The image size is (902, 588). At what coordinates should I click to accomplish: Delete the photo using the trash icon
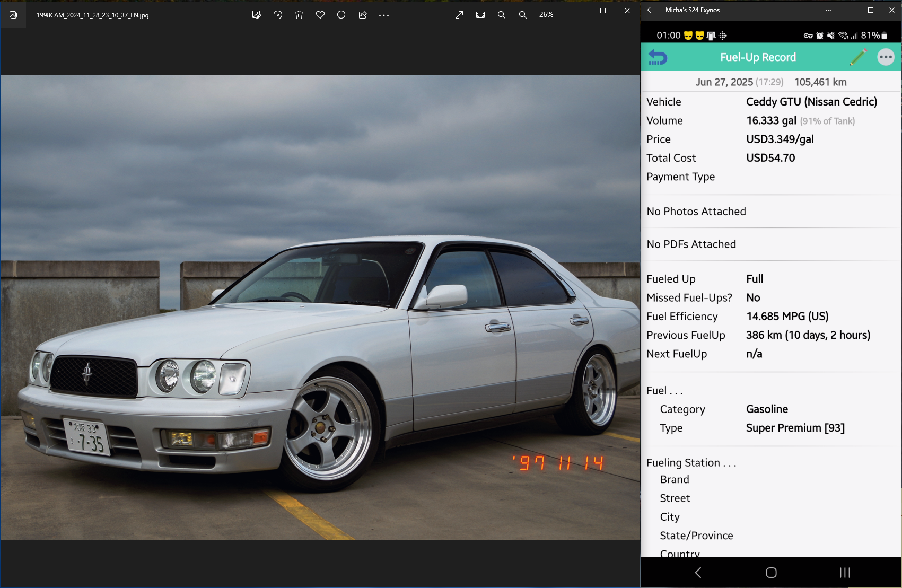[299, 15]
